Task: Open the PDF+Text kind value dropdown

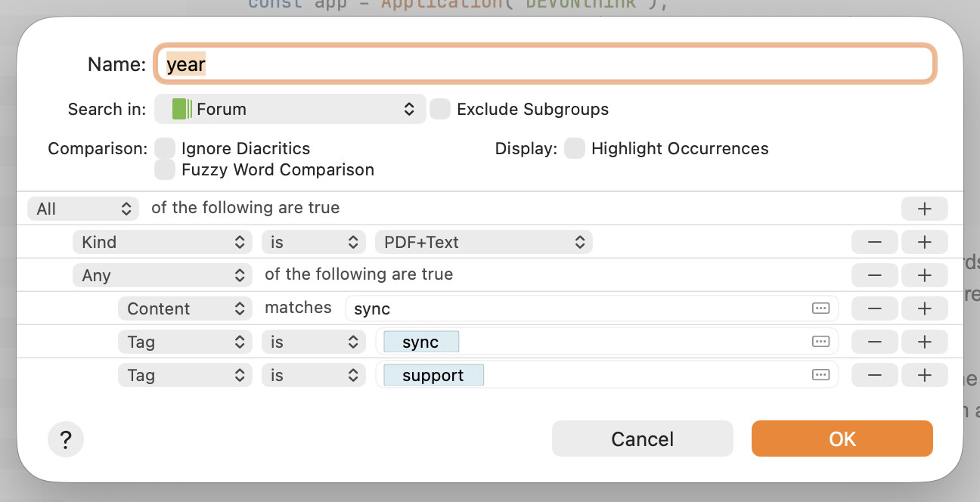Action: 483,242
